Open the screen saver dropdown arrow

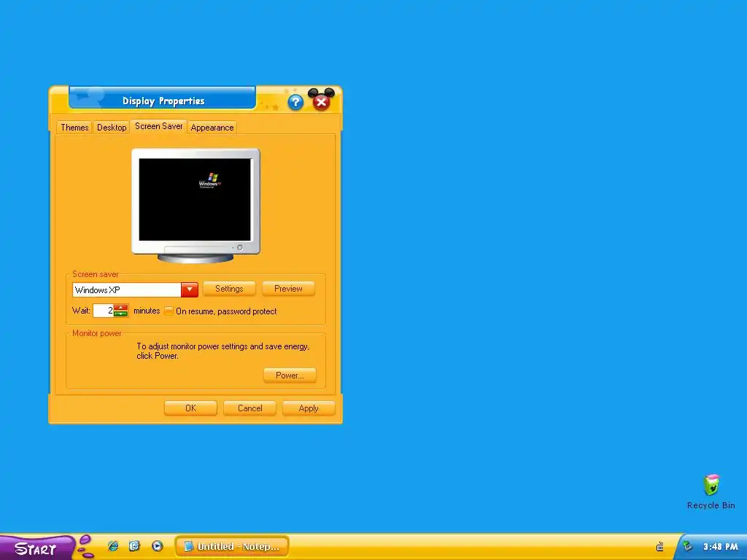[x=190, y=289]
